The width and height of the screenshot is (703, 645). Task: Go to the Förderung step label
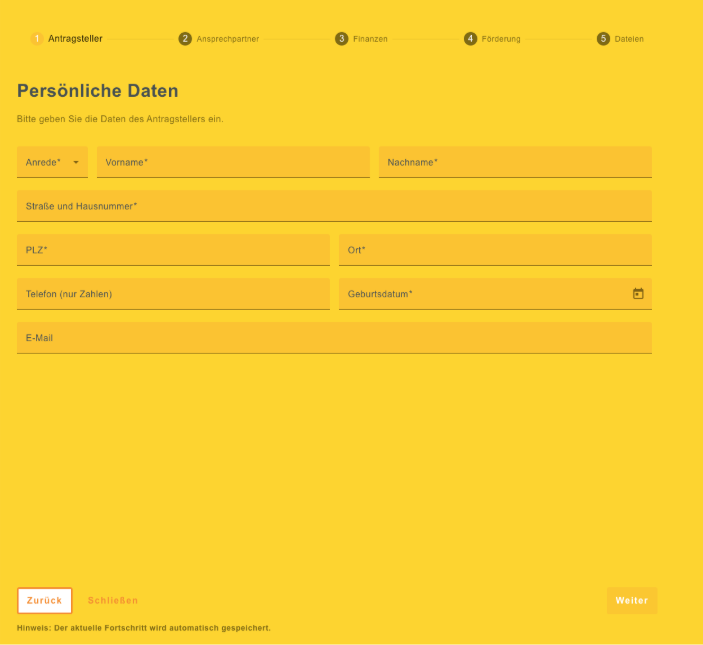pos(501,39)
